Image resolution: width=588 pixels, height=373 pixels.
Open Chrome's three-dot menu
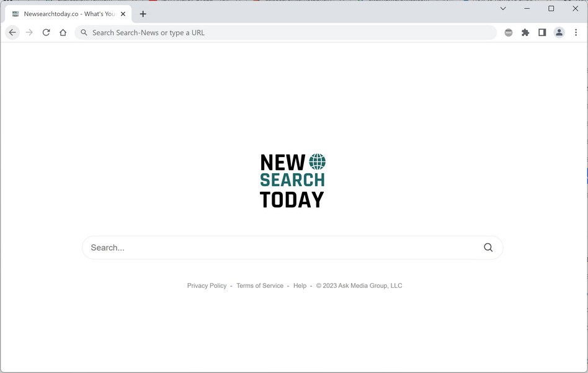576,33
